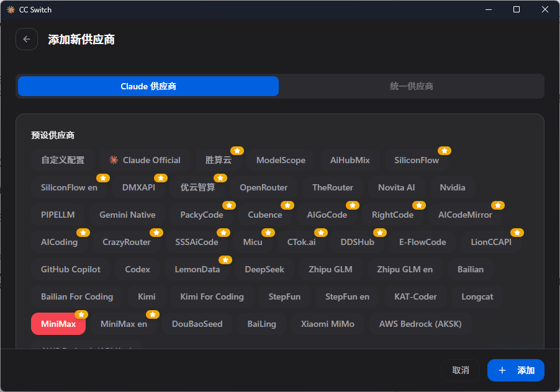
Task: Select the Bailian provider
Action: pos(471,269)
